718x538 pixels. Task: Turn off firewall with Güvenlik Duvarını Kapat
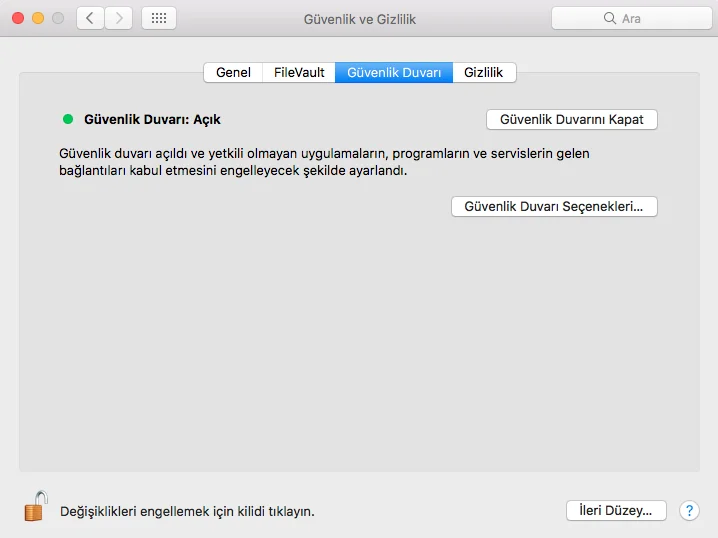click(x=572, y=119)
